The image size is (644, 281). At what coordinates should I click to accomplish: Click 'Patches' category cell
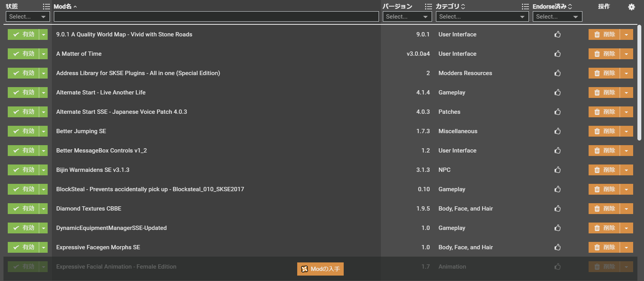[x=449, y=112]
